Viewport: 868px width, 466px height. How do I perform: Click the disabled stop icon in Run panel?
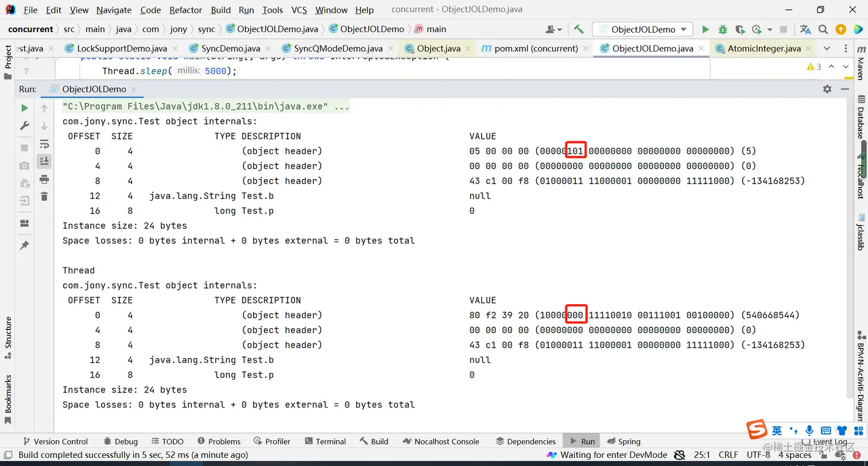pyautogui.click(x=24, y=147)
